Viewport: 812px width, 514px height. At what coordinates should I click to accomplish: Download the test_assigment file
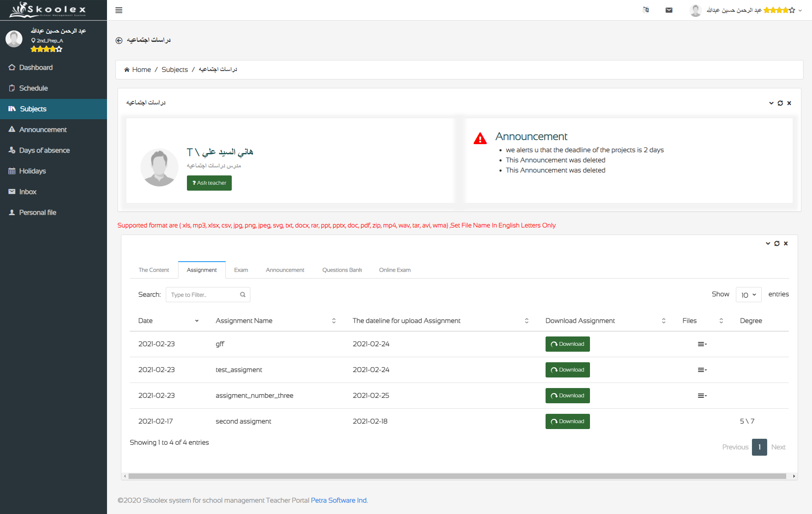(x=568, y=370)
